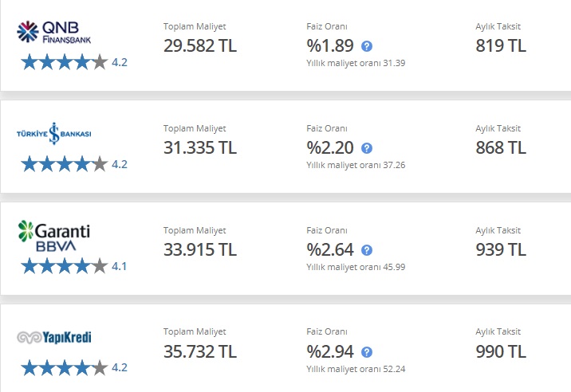Select the 31.335 TL total cost
571x392 pixels.
(200, 147)
